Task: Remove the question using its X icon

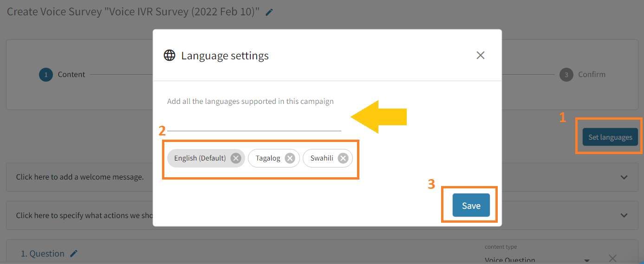Action: coord(612,258)
